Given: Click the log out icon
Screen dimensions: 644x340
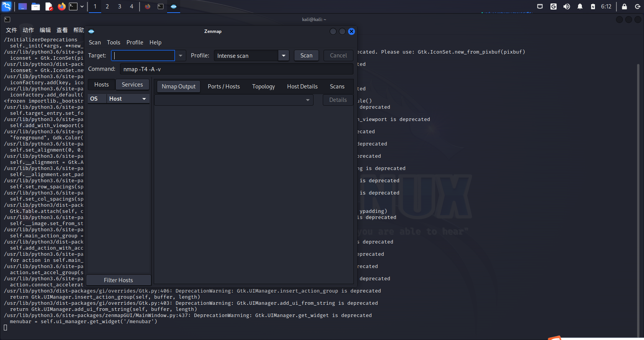Looking at the screenshot, I should (x=638, y=7).
